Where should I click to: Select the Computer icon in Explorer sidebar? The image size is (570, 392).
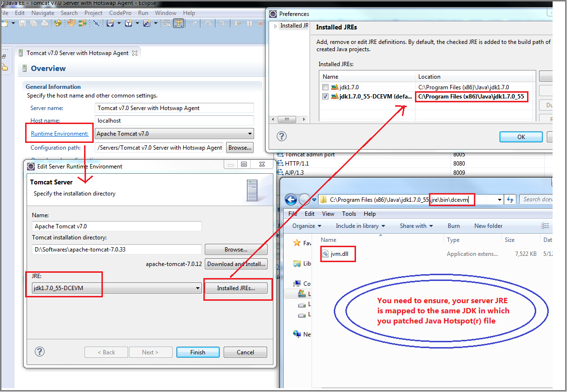297,283
